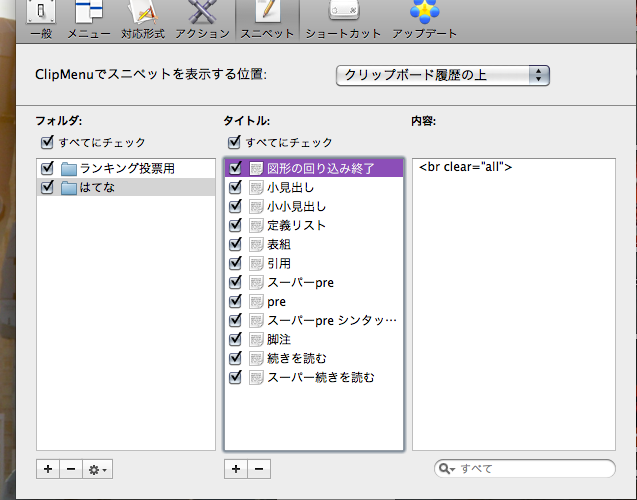Uncheck the はてな folder checkbox
Viewport: 637px width, 500px height.
47,187
